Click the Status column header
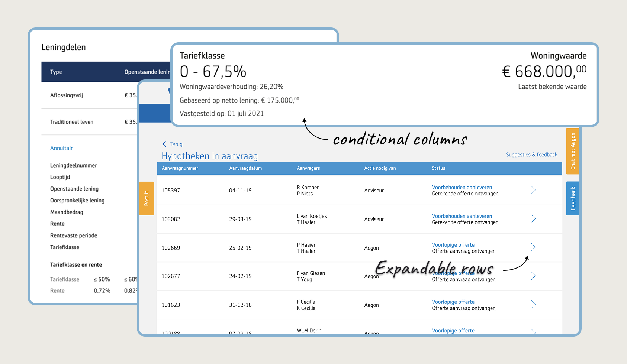The height and width of the screenshot is (364, 627). click(438, 168)
